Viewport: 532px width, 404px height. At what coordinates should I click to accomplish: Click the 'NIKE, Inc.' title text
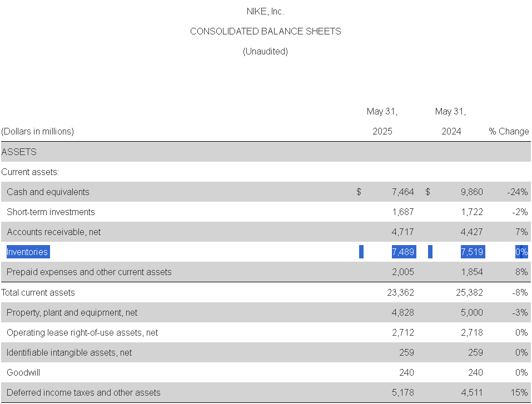[265, 11]
